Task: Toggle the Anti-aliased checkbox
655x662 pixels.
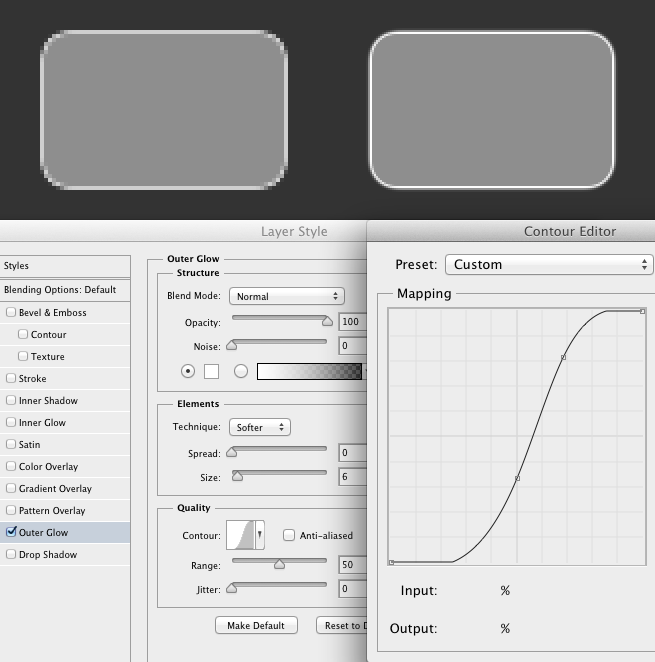Action: click(x=289, y=535)
